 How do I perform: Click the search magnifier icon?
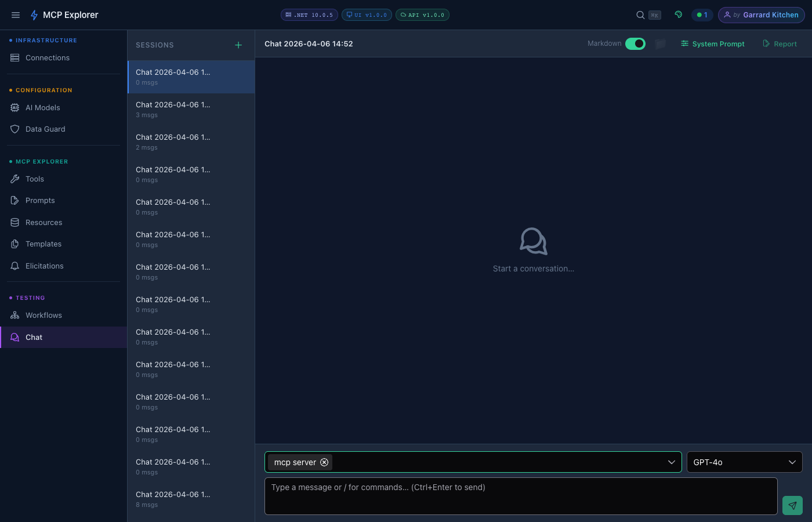(x=640, y=14)
